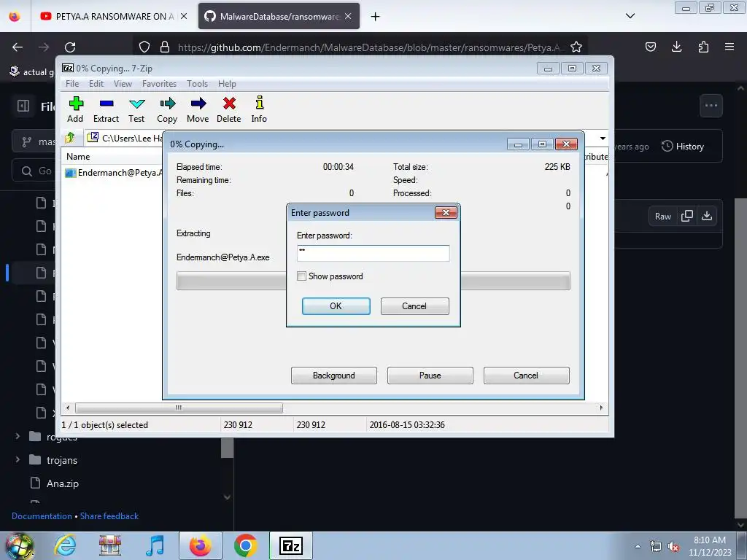
Task: Cancel the Enter password dialog
Action: pyautogui.click(x=414, y=306)
